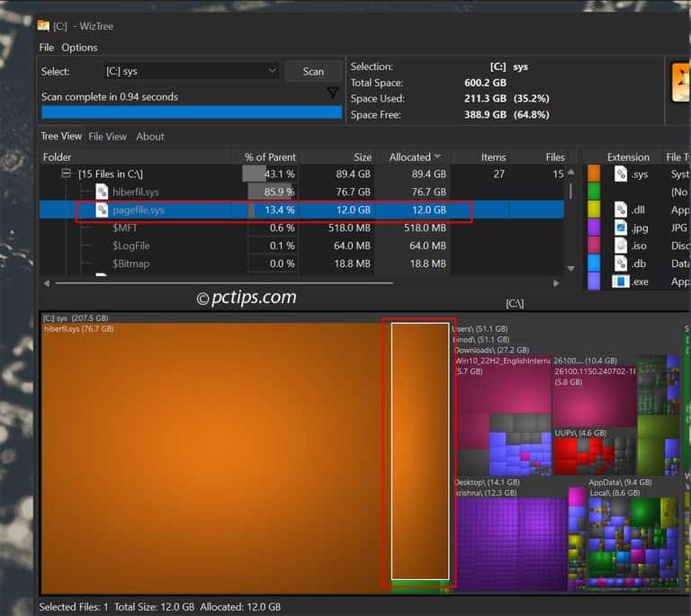Click the .jpg extension image icon
Screen dimensions: 691x616
pos(621,228)
